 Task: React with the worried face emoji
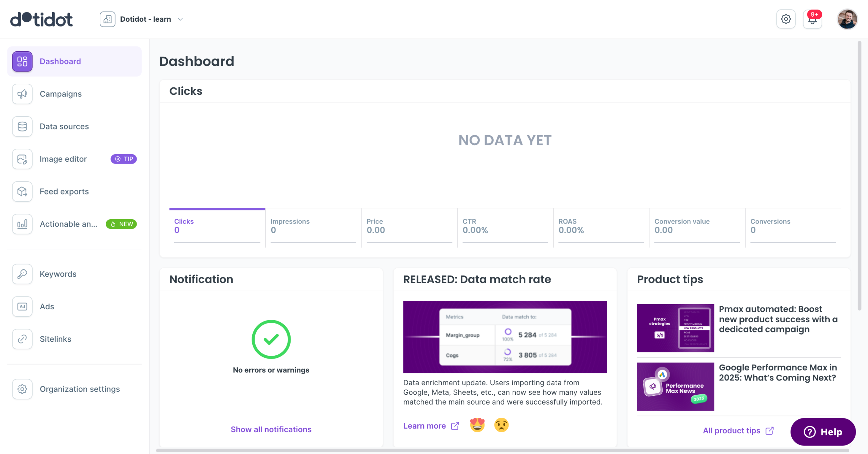click(x=501, y=425)
